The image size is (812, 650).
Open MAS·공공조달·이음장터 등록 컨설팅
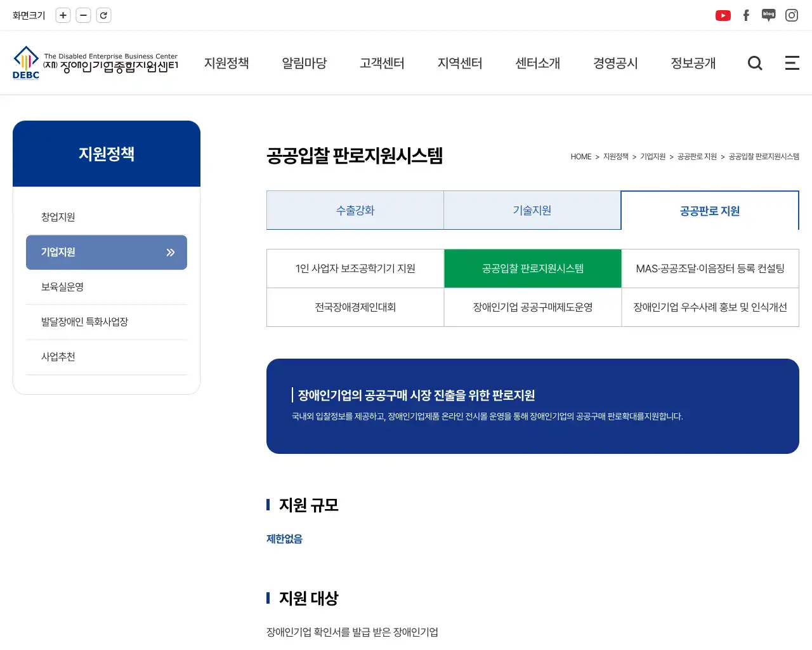pyautogui.click(x=710, y=269)
